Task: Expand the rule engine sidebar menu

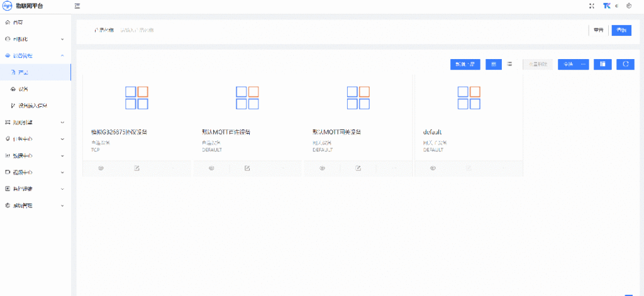Action: 35,123
